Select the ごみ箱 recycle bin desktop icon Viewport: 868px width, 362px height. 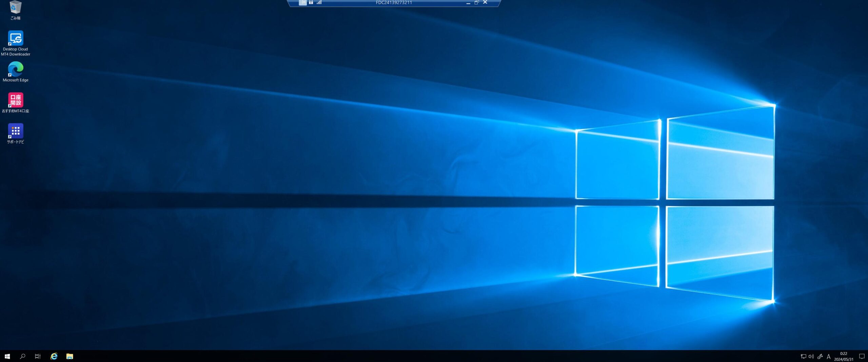pos(15,10)
